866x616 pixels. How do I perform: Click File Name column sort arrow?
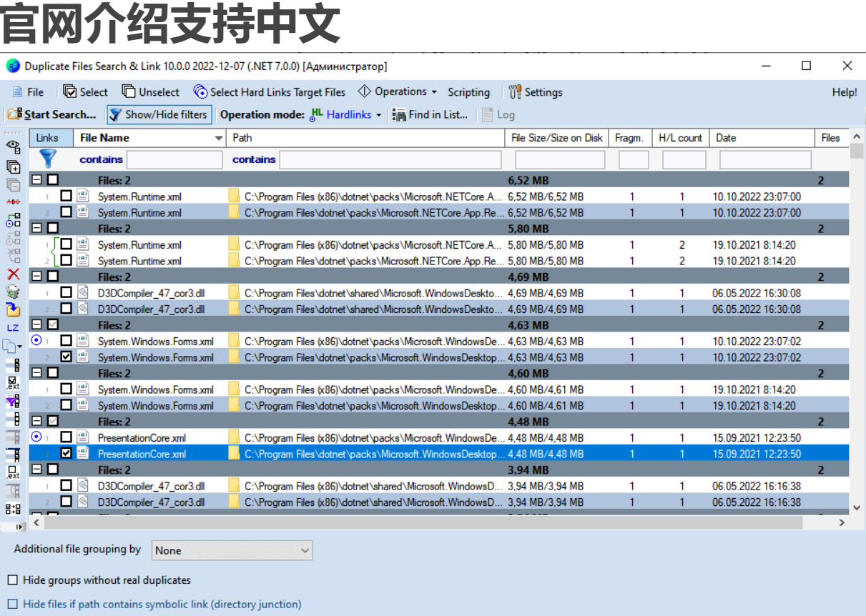click(219, 138)
